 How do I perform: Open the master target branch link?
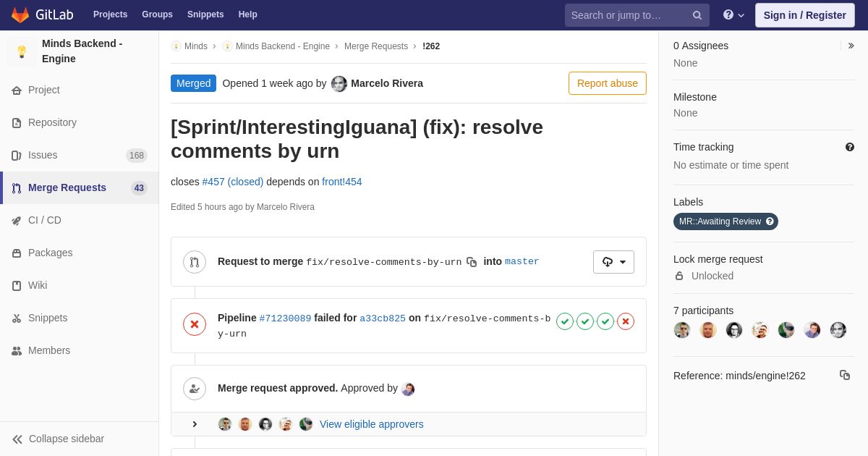point(522,261)
